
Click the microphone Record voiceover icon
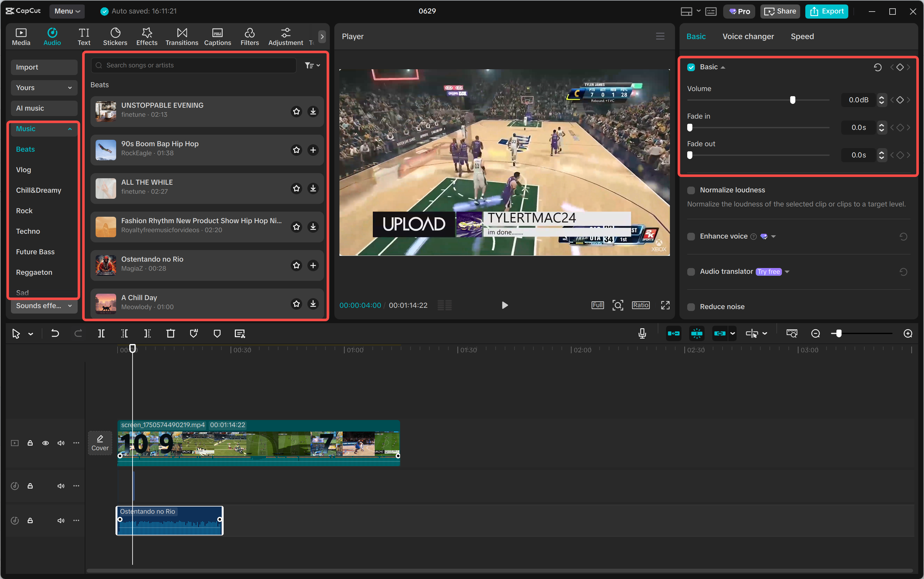(x=642, y=333)
